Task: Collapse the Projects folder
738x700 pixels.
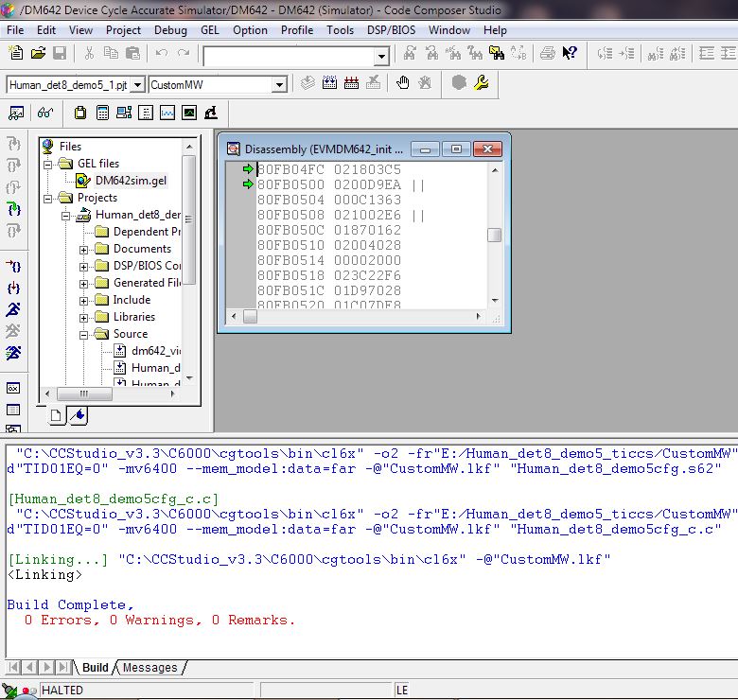Action: click(48, 199)
